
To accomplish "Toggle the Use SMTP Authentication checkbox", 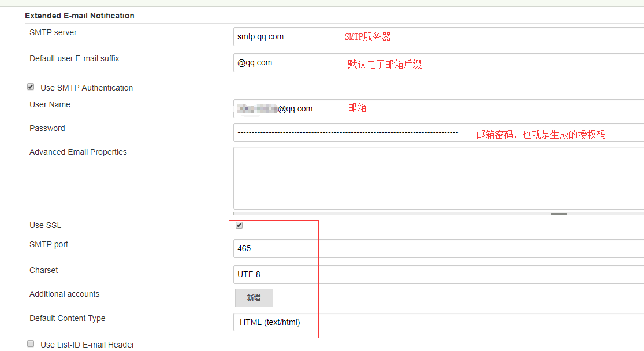I will coord(31,87).
